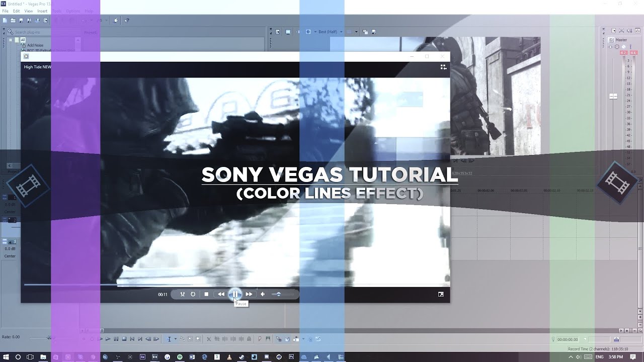Screen dimensions: 644x362
Task: Open the File menu
Action: 5,11
